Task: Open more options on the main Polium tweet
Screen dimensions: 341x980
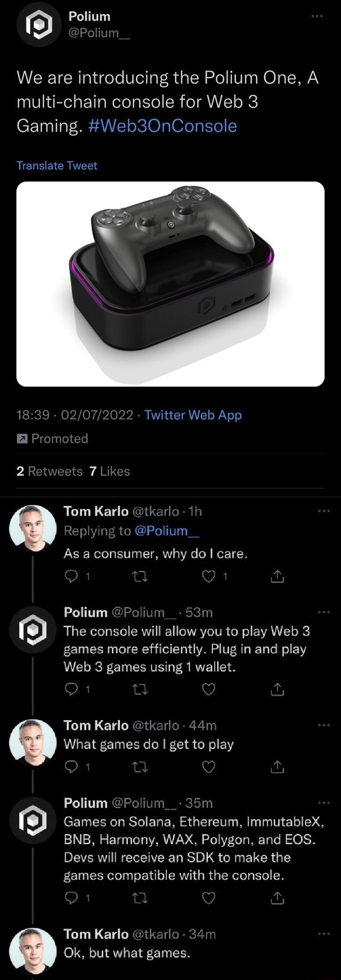Action: (317, 17)
